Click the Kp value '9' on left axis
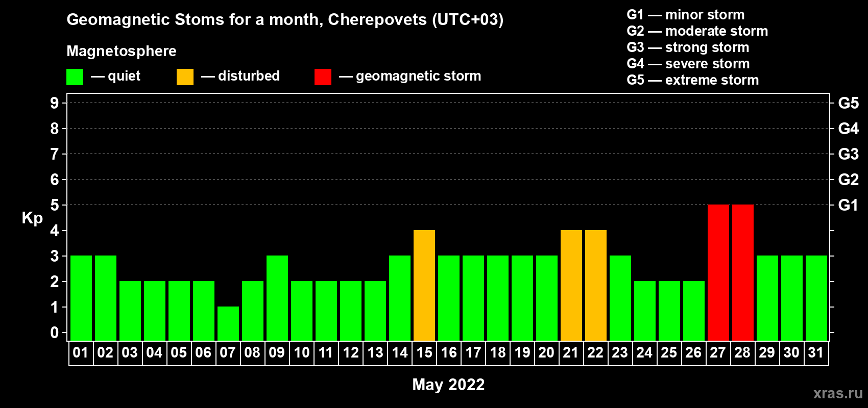Screen dimensions: 868x408 click(55, 103)
